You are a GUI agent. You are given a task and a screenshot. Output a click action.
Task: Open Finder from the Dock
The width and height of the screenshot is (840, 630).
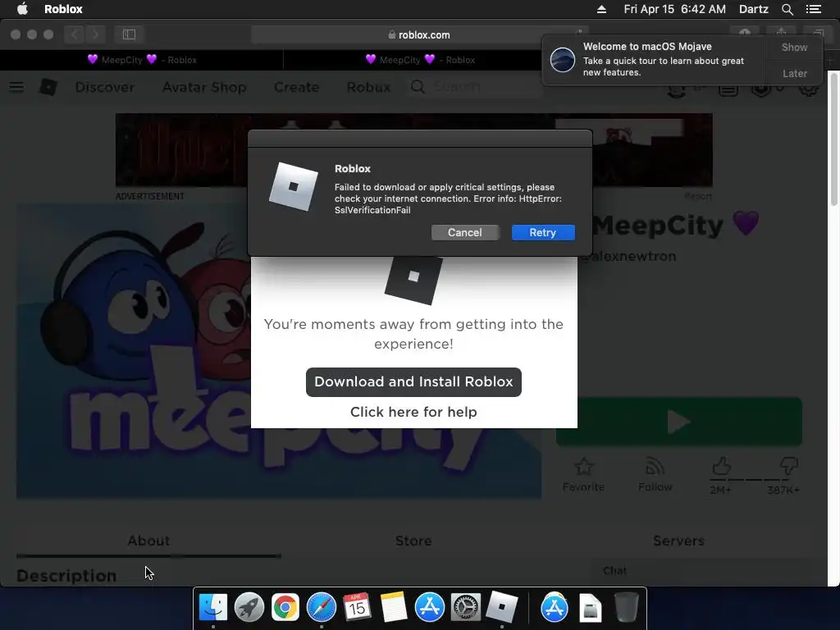213,608
